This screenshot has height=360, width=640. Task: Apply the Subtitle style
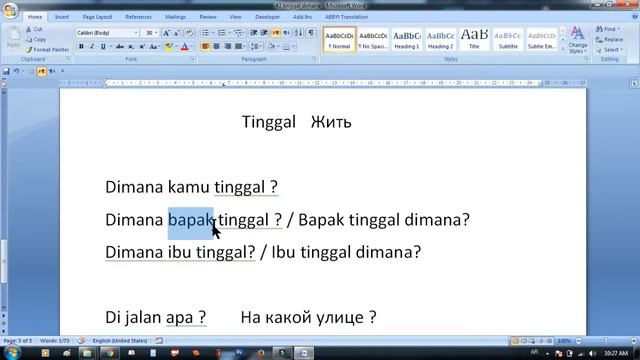point(508,40)
